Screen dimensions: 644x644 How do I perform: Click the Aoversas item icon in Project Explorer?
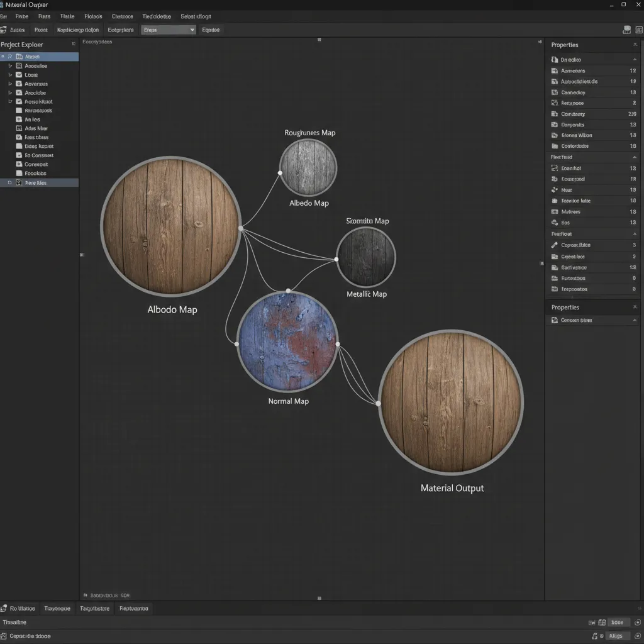pyautogui.click(x=19, y=84)
